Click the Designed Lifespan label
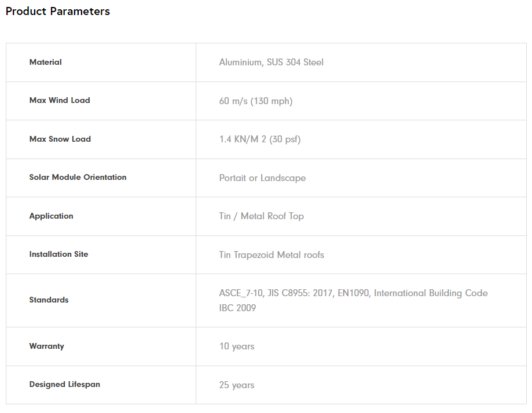 (x=65, y=384)
